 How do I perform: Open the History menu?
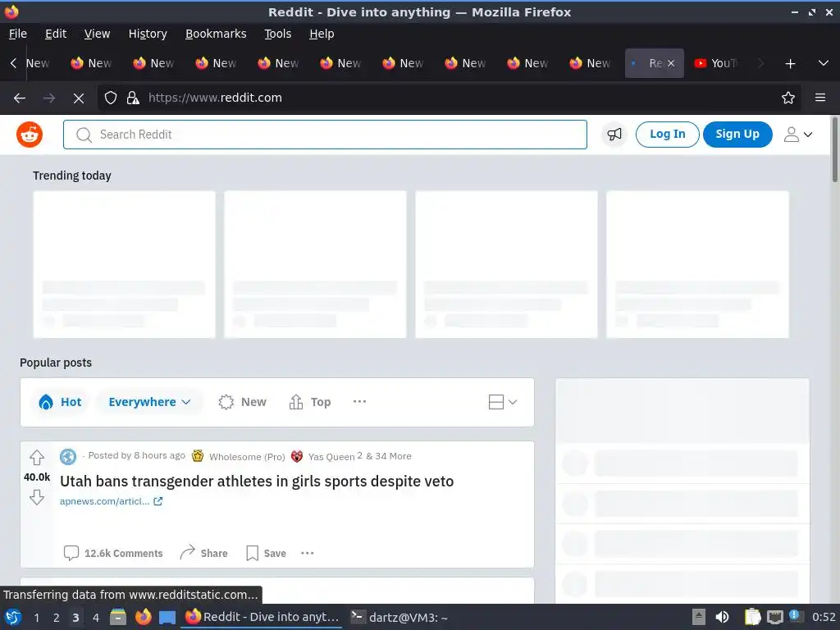coord(148,34)
